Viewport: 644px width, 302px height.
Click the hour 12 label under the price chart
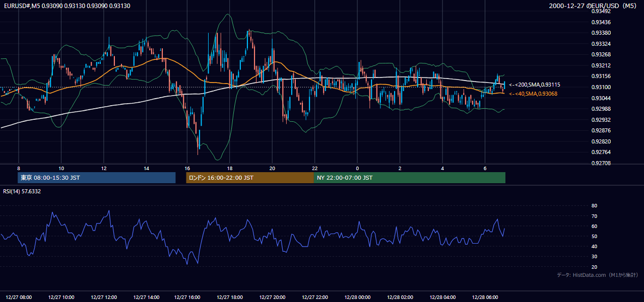point(103,168)
